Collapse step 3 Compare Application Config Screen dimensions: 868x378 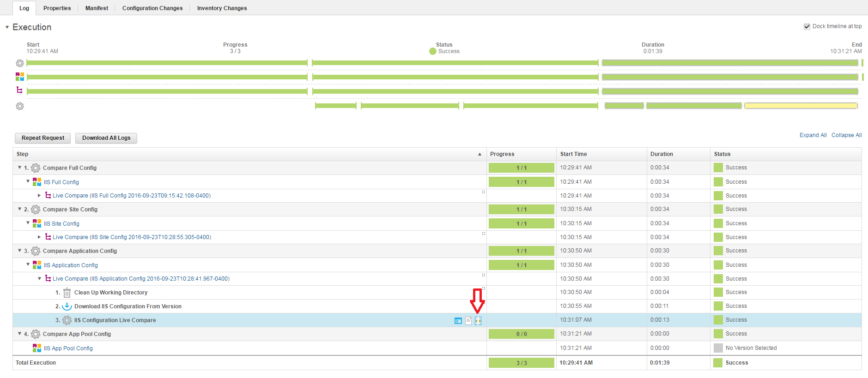pos(19,251)
